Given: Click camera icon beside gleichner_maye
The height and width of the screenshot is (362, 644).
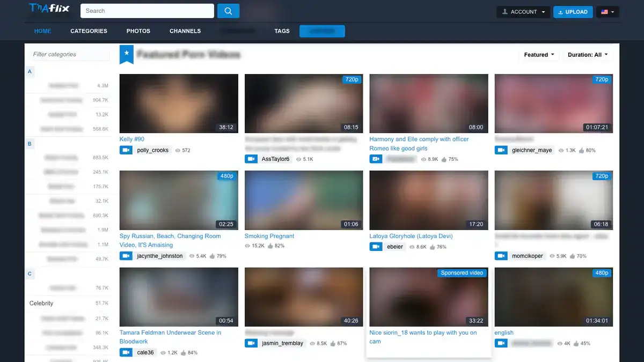Looking at the screenshot, I should (x=501, y=150).
